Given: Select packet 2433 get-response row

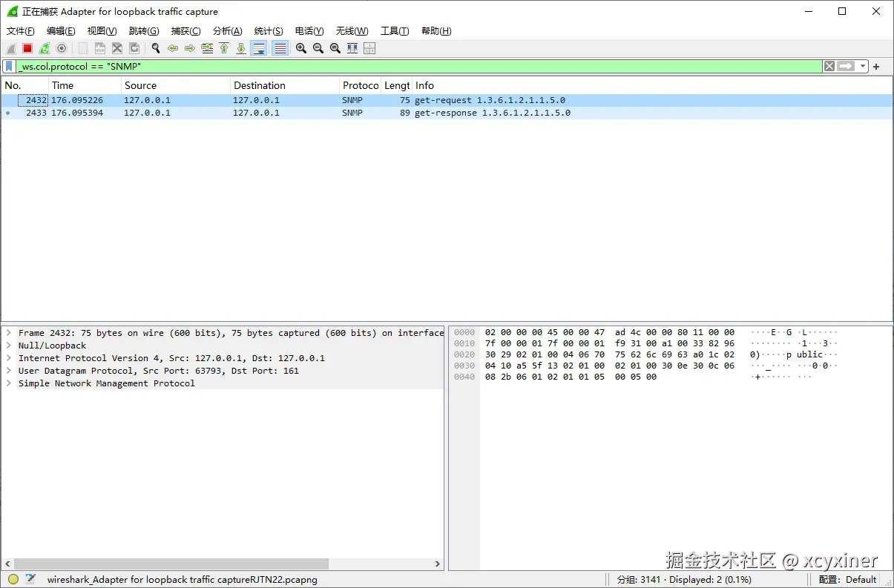Looking at the screenshot, I should [447, 113].
